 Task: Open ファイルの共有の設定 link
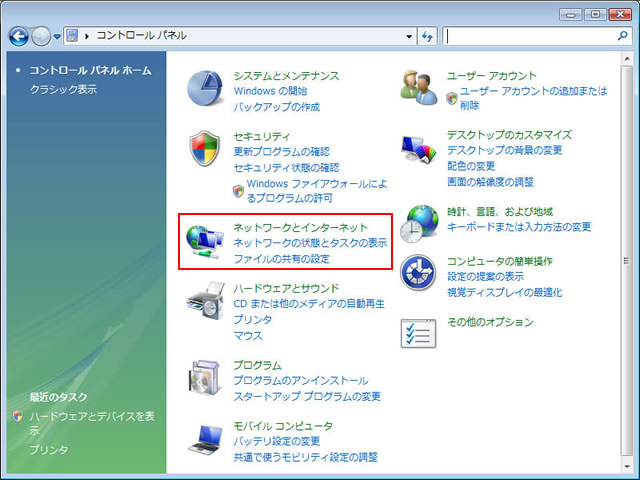click(x=281, y=259)
